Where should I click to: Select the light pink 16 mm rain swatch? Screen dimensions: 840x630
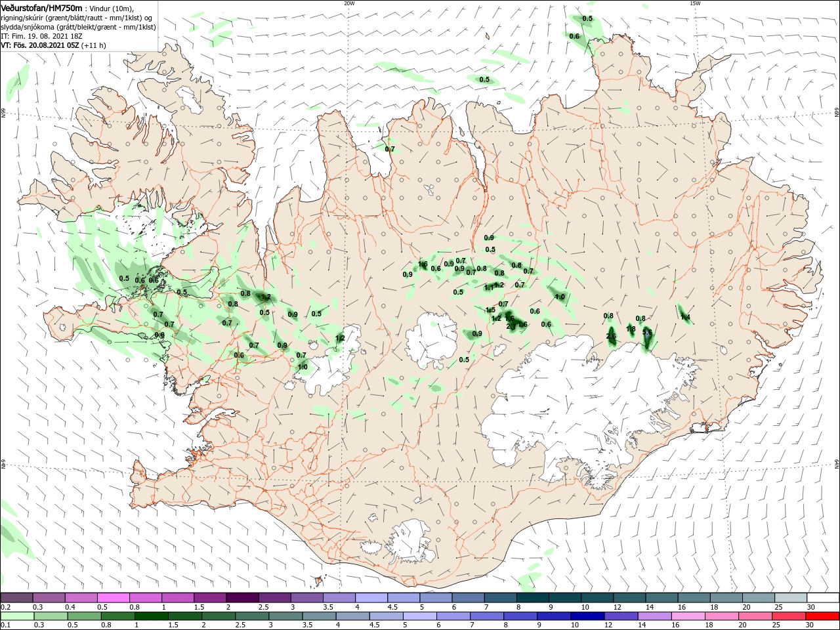[688, 616]
